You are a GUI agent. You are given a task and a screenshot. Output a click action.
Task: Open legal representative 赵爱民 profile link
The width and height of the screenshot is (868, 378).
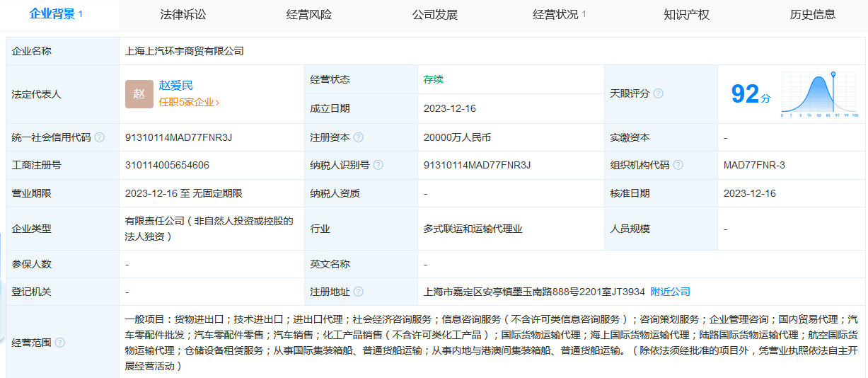[x=175, y=86]
